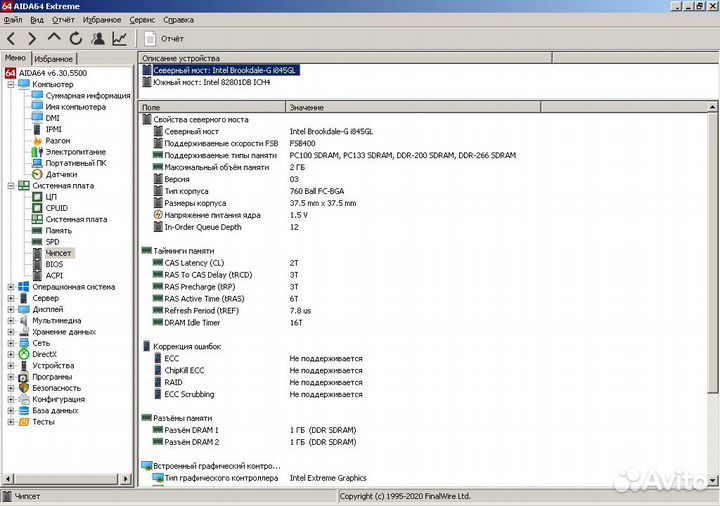
Task: Expand the DirectX node
Action: [11, 354]
